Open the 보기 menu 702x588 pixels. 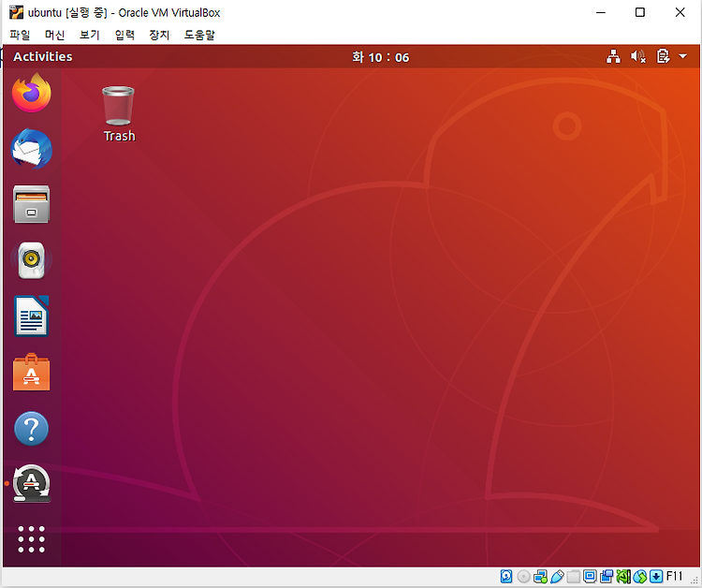point(90,35)
